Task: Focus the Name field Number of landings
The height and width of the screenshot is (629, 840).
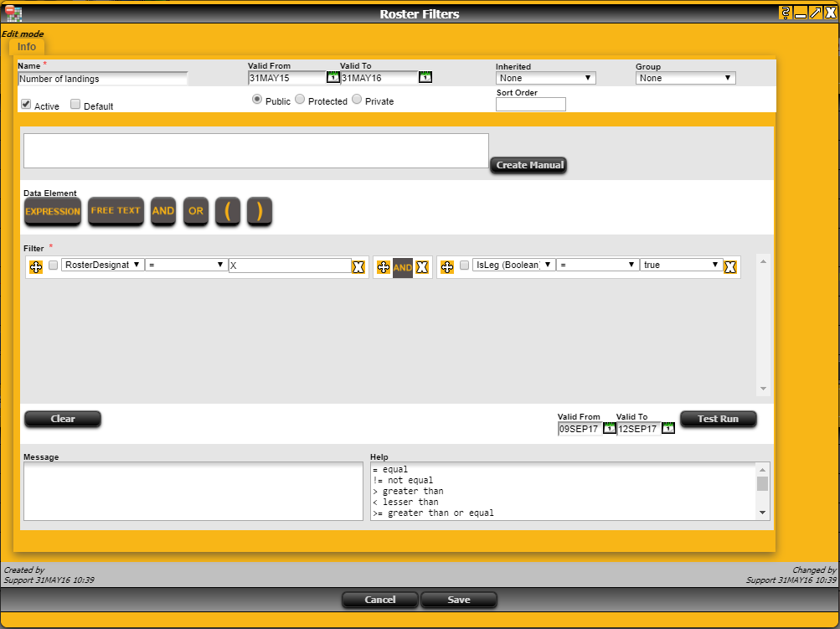Action: [103, 79]
